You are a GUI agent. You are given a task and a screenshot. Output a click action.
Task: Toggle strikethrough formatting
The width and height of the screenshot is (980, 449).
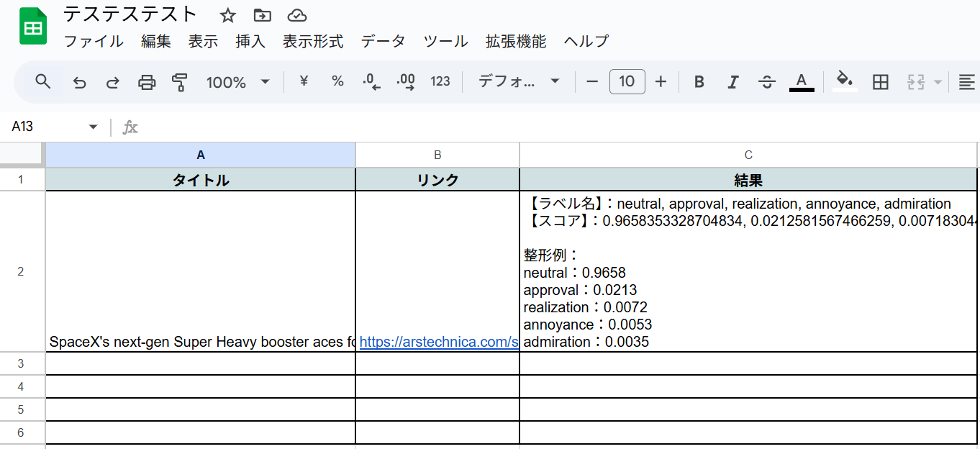click(767, 82)
